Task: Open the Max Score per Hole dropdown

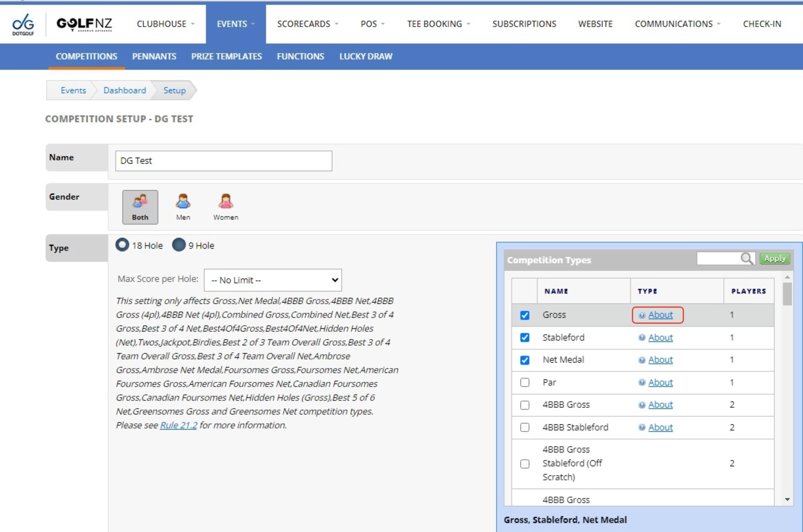Action: (x=272, y=280)
